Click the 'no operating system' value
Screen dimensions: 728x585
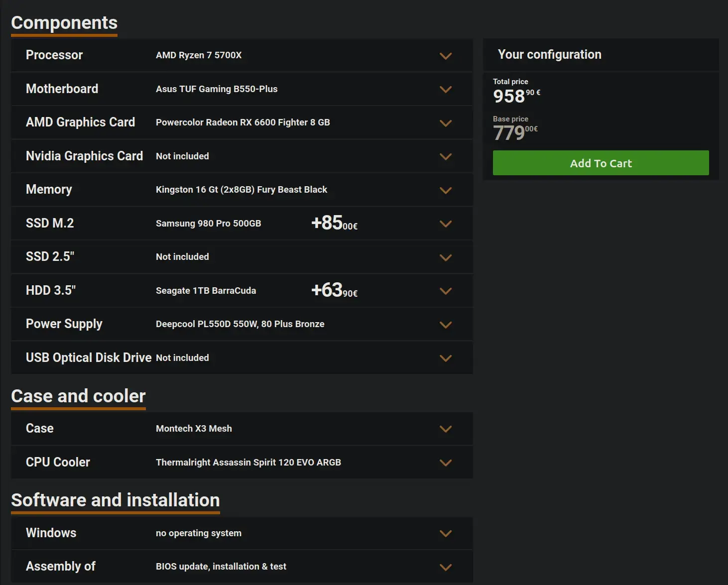pos(199,533)
